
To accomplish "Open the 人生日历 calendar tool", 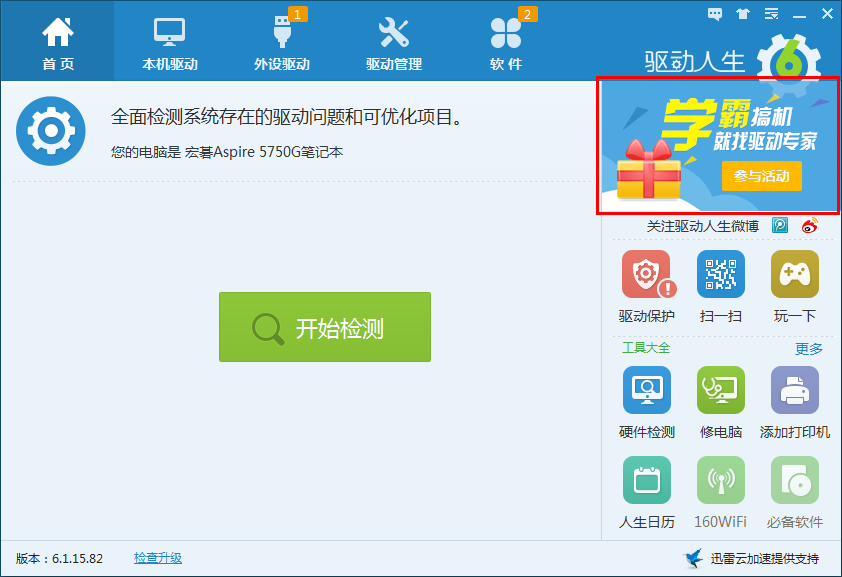I will click(647, 480).
